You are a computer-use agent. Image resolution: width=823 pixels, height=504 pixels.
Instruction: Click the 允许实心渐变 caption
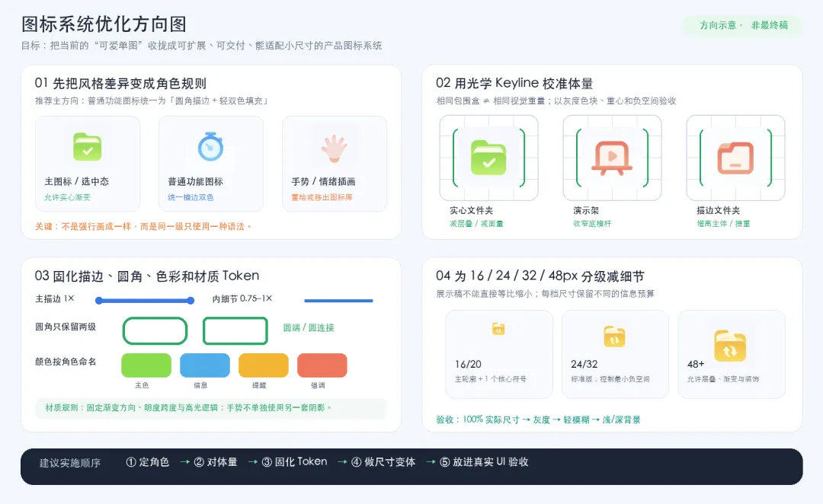(x=67, y=197)
